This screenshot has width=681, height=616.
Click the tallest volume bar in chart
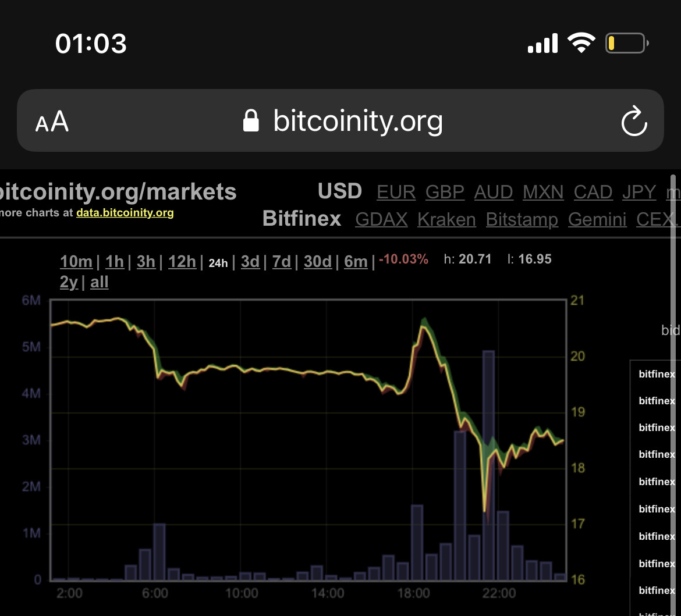(488, 465)
